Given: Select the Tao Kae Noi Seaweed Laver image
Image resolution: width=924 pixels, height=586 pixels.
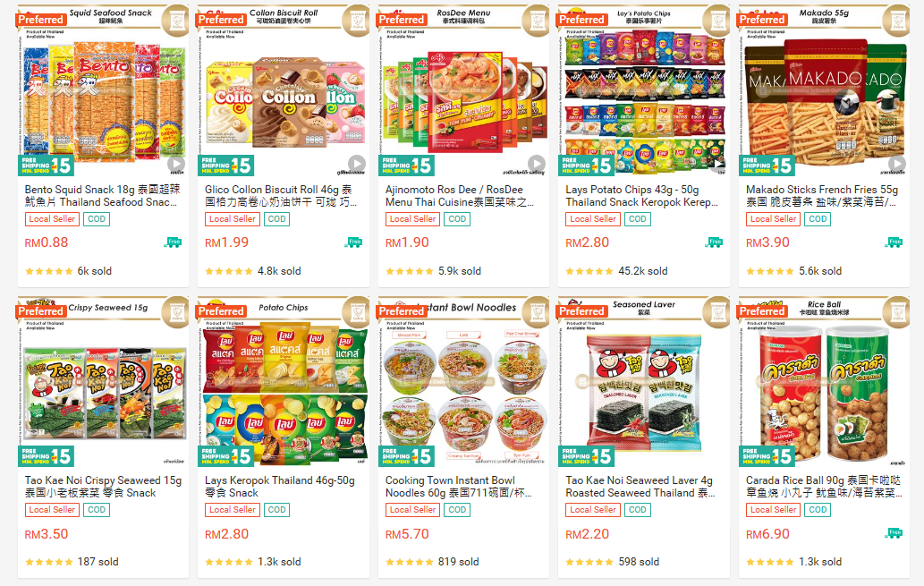Looking at the screenshot, I should click(643, 380).
